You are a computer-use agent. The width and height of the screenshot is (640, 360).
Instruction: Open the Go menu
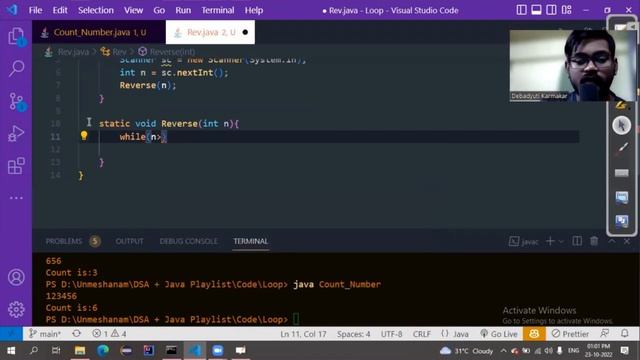point(159,10)
